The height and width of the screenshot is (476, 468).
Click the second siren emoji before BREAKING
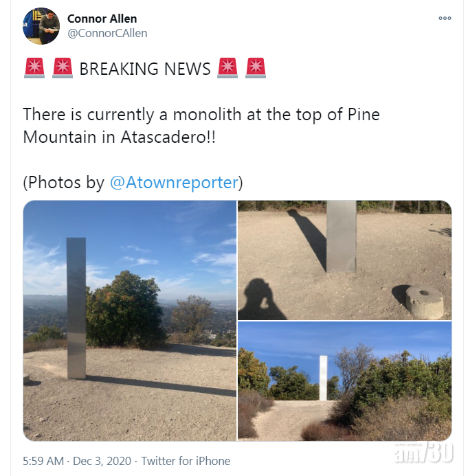click(62, 68)
